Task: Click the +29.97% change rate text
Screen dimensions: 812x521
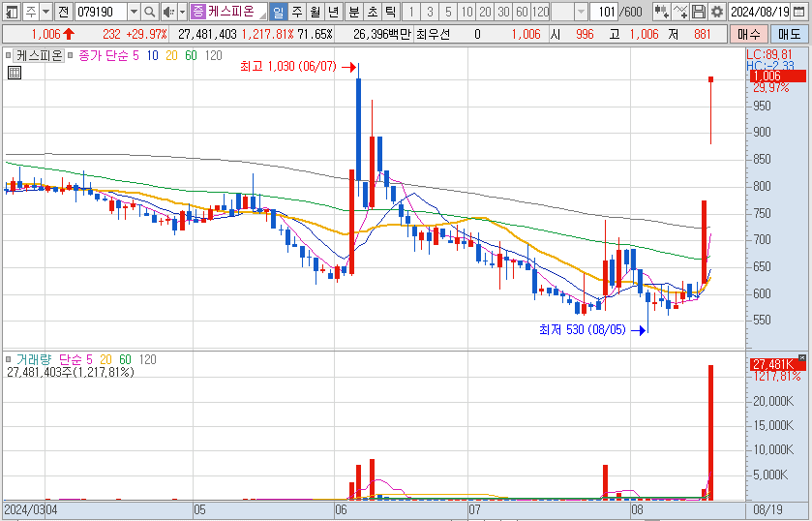Action: tap(148, 35)
